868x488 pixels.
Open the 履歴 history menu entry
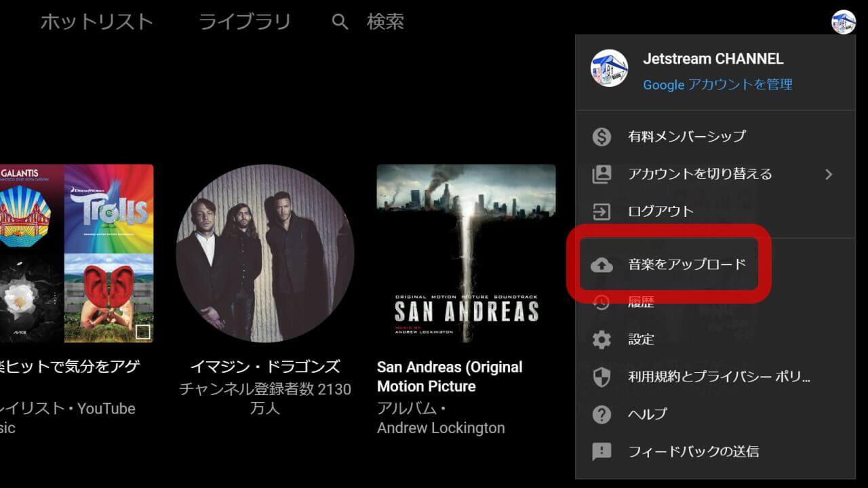(x=641, y=302)
